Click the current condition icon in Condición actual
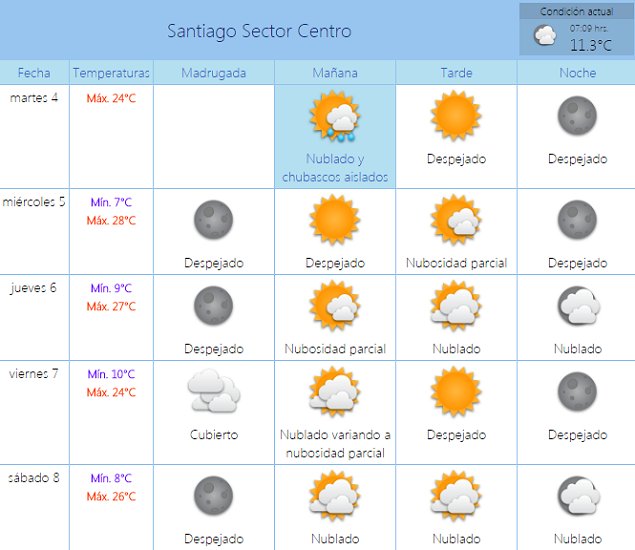The image size is (635, 550). point(545,36)
